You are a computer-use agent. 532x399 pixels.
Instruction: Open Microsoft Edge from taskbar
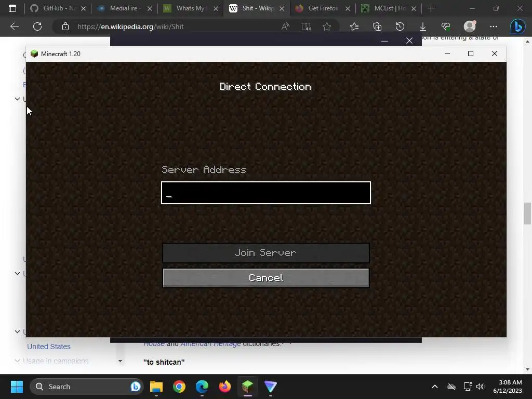202,387
